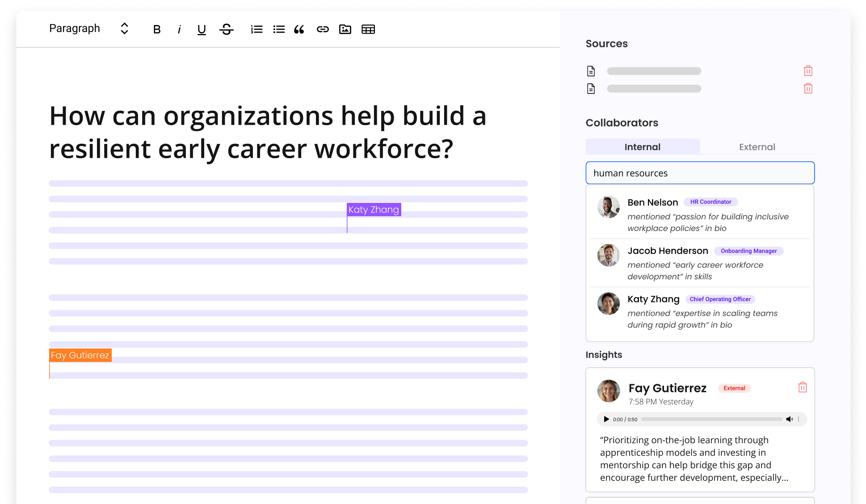This screenshot has height=504, width=866.
Task: Insert a bulleted list
Action: [279, 29]
